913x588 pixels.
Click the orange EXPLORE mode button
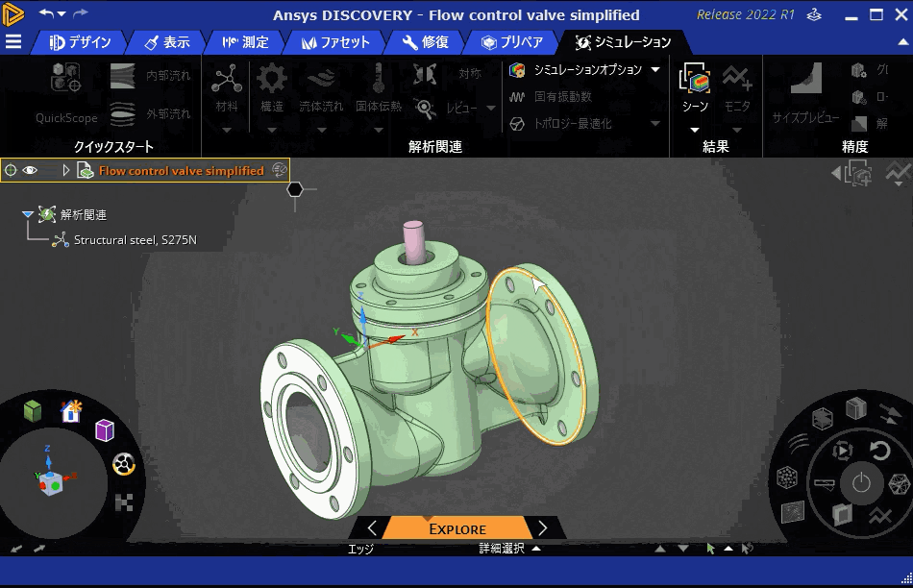pos(457,528)
